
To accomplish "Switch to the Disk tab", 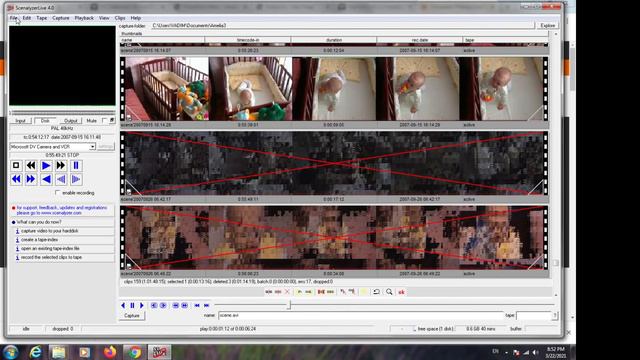I will (x=45, y=120).
